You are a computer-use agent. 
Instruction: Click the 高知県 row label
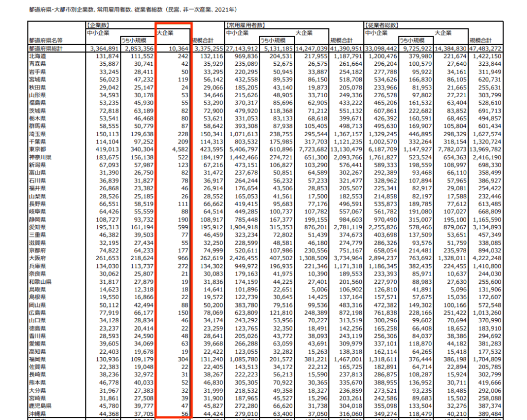(x=37, y=352)
